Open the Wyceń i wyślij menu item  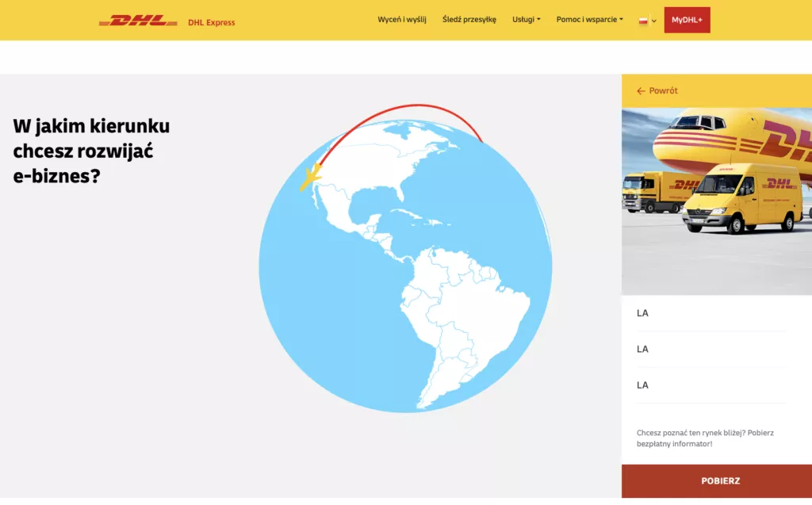pos(401,20)
